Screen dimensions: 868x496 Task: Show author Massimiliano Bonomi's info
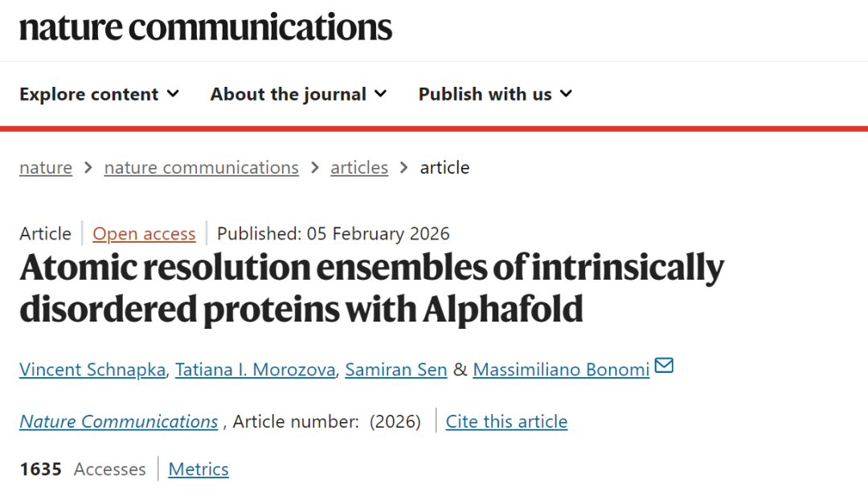[561, 370]
